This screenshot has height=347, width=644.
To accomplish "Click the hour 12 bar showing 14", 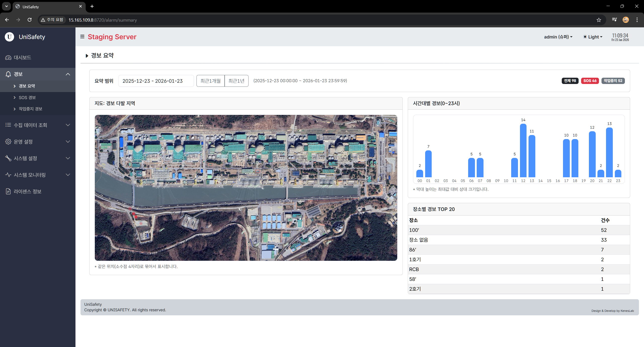I will (x=523, y=150).
